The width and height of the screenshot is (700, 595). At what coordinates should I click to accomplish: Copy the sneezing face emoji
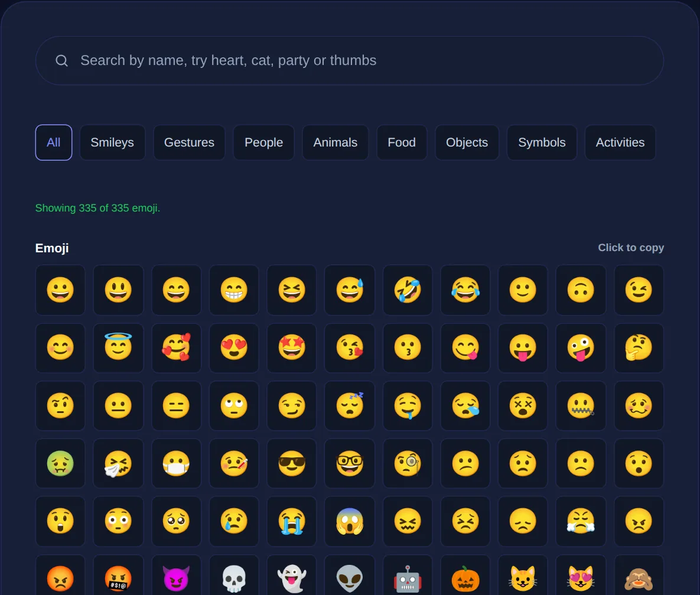[x=118, y=463]
